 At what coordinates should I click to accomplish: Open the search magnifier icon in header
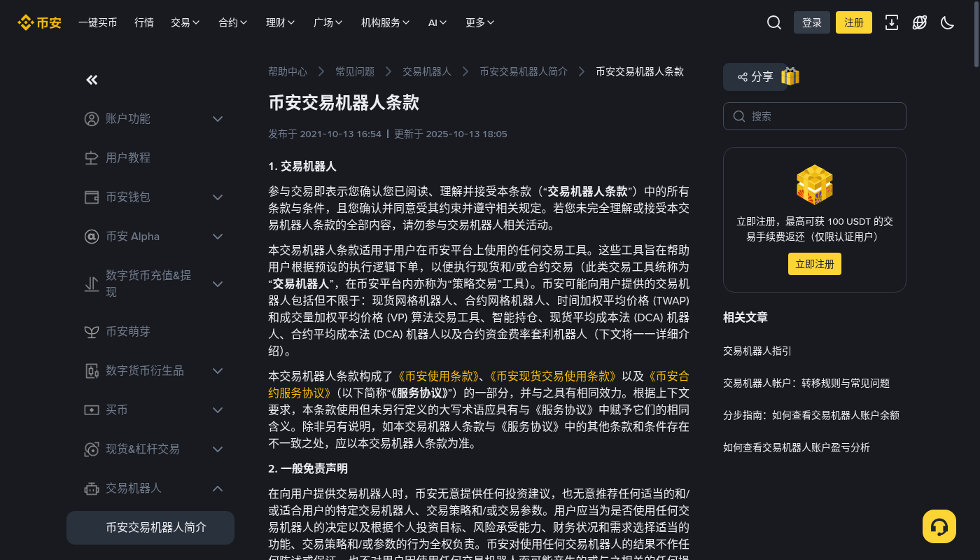click(774, 22)
